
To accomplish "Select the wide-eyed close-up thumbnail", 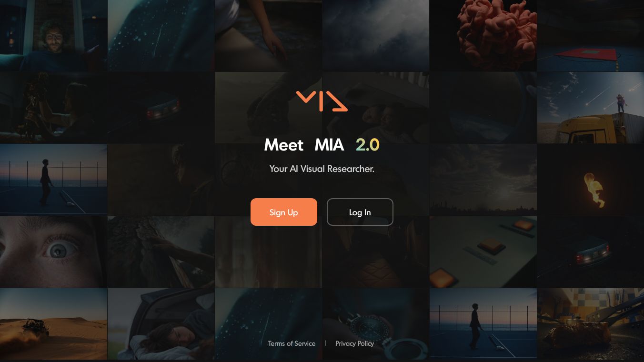I will tap(53, 251).
